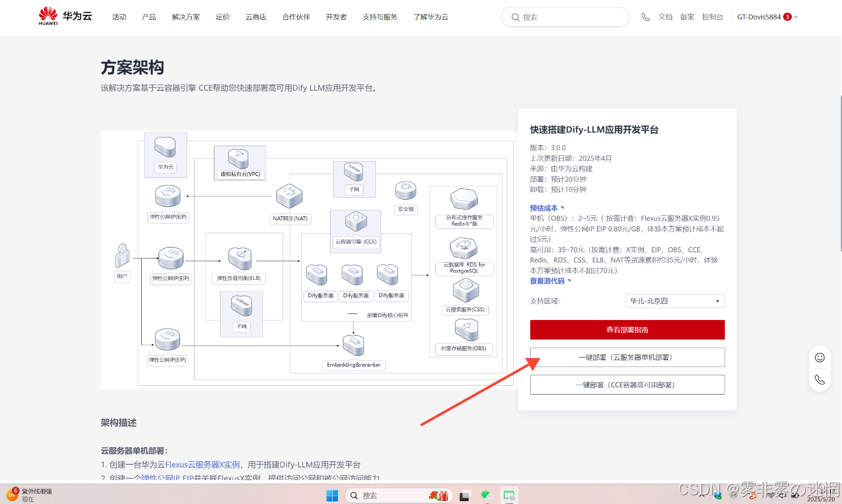Open the 控制台 link

[713, 17]
